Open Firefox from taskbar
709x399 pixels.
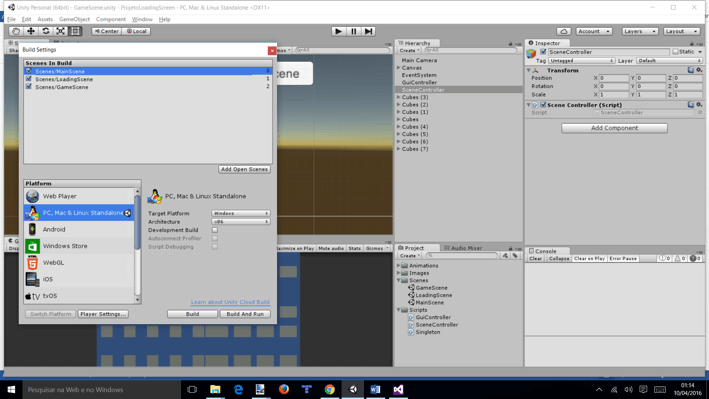(x=284, y=390)
